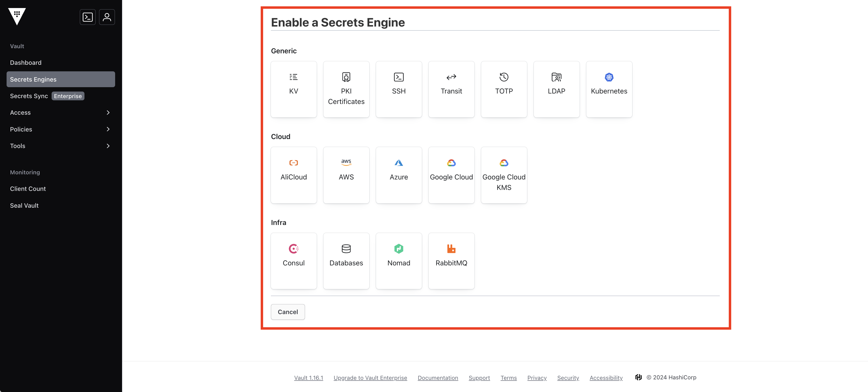Screen dimensions: 868x392
Task: Open the Documentation footer link
Action: pyautogui.click(x=438, y=378)
